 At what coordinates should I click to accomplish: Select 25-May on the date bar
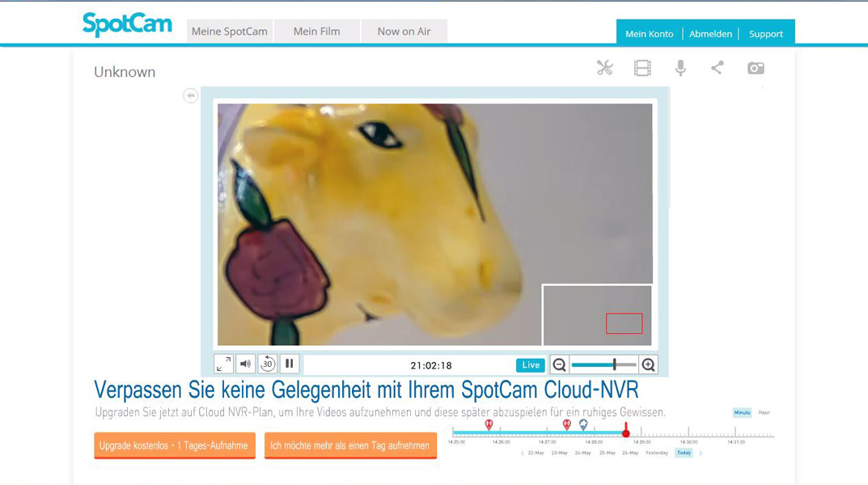[x=608, y=453]
